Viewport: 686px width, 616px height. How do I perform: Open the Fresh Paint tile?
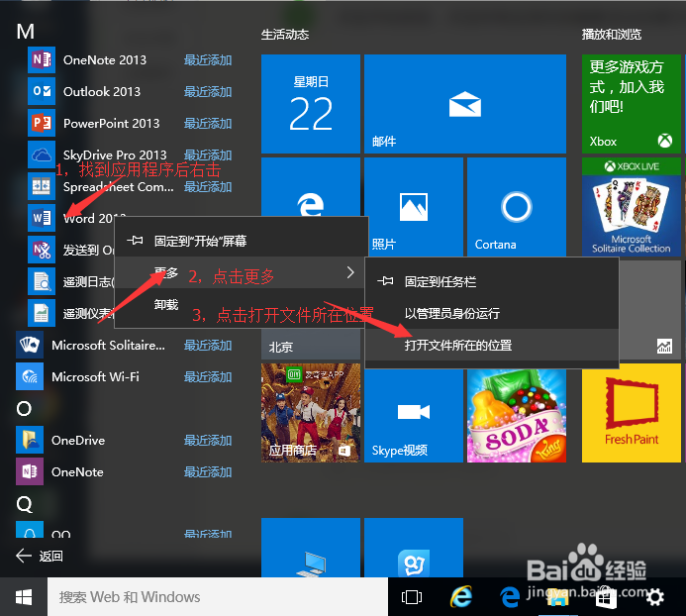click(x=632, y=413)
